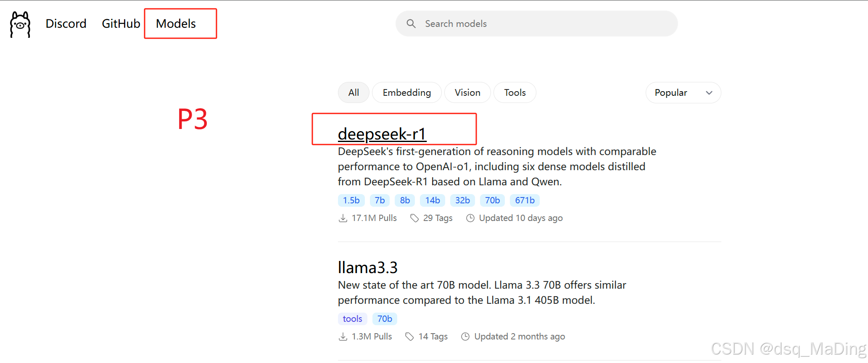
Task: Select the Embedding filter tab
Action: pos(407,92)
